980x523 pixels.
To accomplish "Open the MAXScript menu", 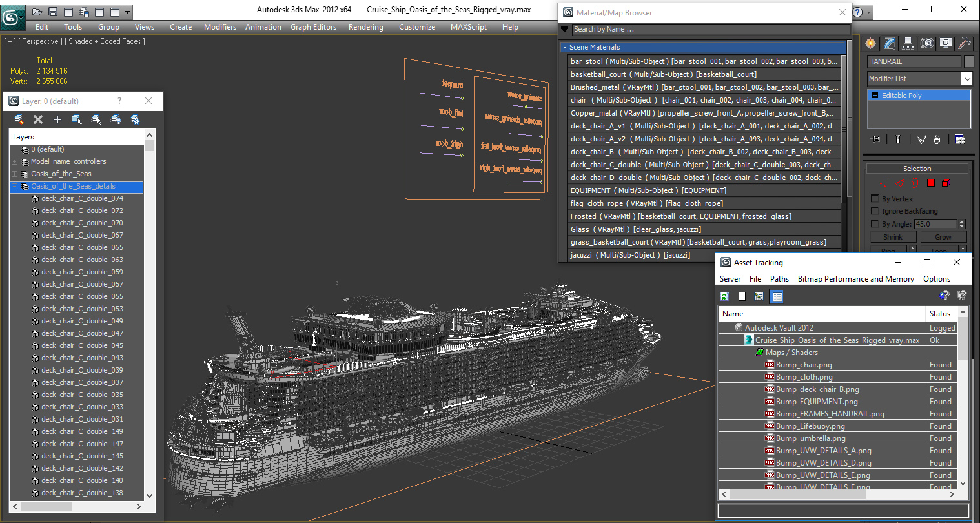I will click(469, 27).
